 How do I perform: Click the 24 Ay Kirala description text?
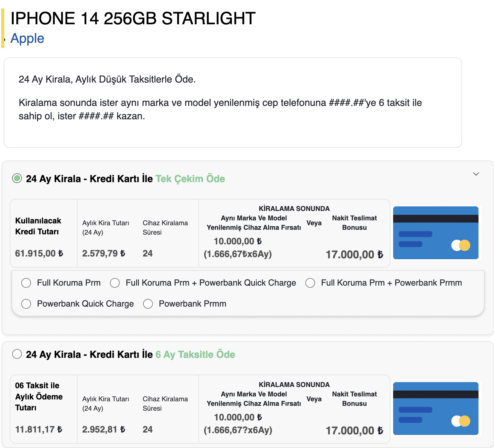[x=107, y=80]
